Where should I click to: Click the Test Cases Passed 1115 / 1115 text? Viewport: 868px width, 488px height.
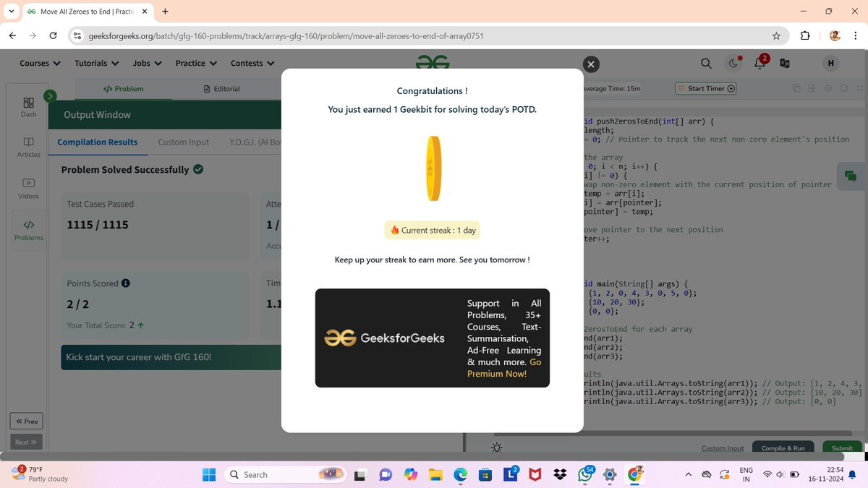point(98,225)
